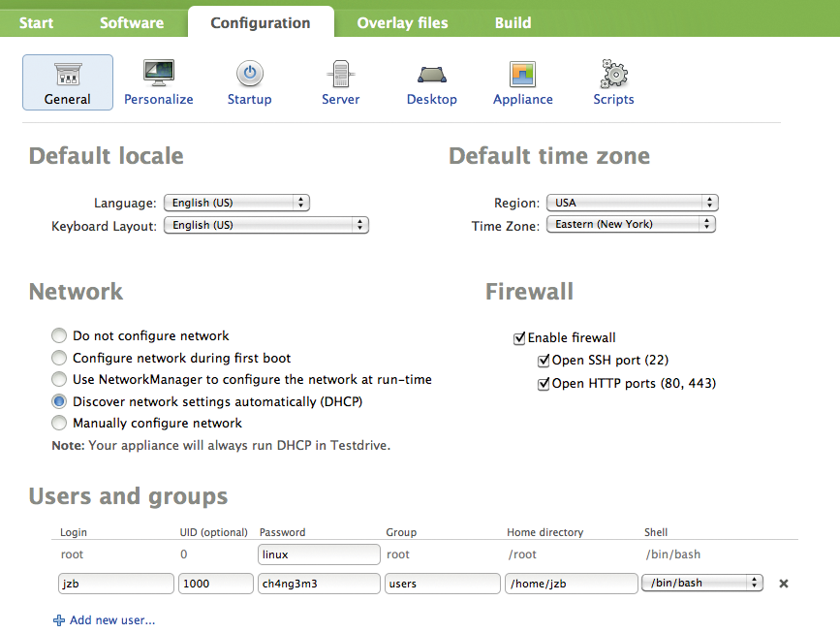Click the Group field containing users

[443, 584]
